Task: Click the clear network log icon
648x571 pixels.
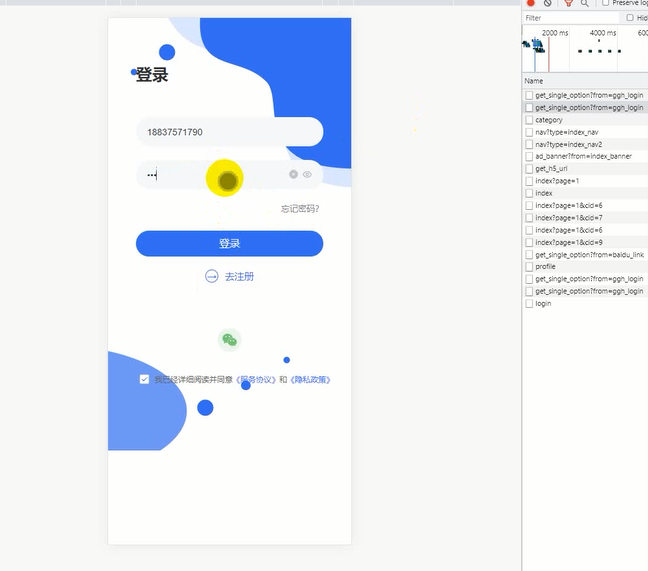Action: click(548, 3)
